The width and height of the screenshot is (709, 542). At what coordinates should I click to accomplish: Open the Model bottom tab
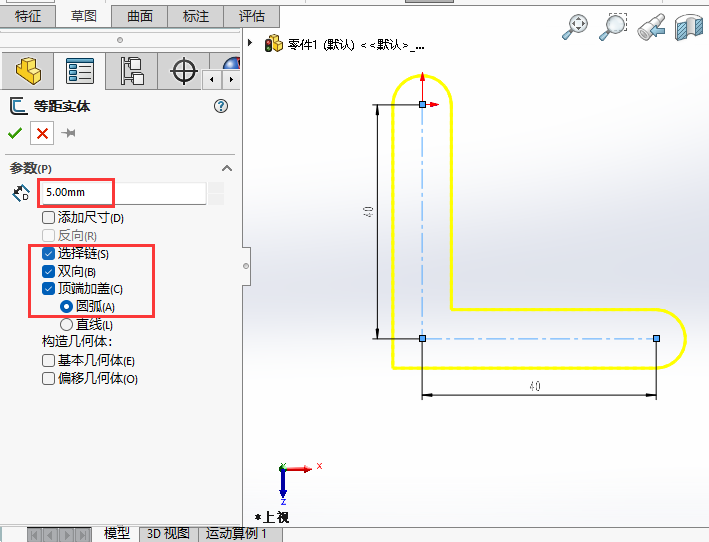pyautogui.click(x=117, y=534)
